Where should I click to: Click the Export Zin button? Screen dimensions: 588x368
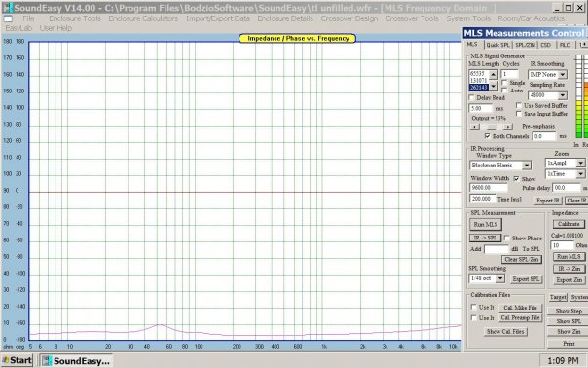[569, 280]
